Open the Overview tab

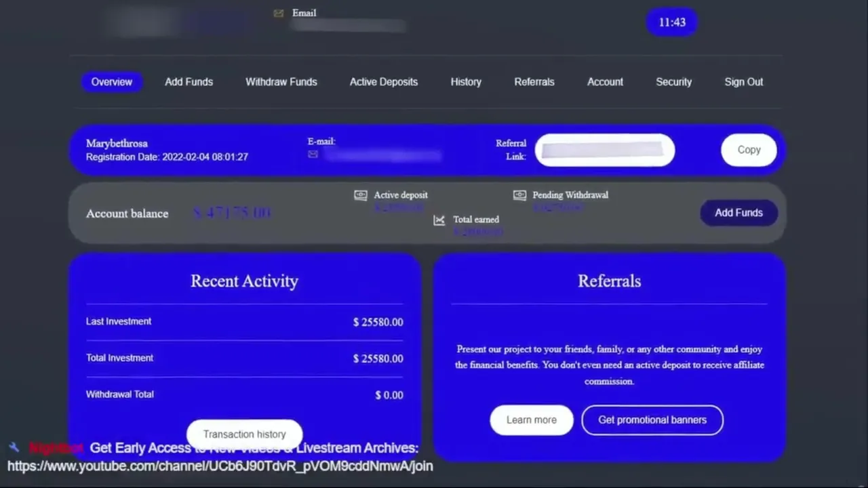point(112,82)
